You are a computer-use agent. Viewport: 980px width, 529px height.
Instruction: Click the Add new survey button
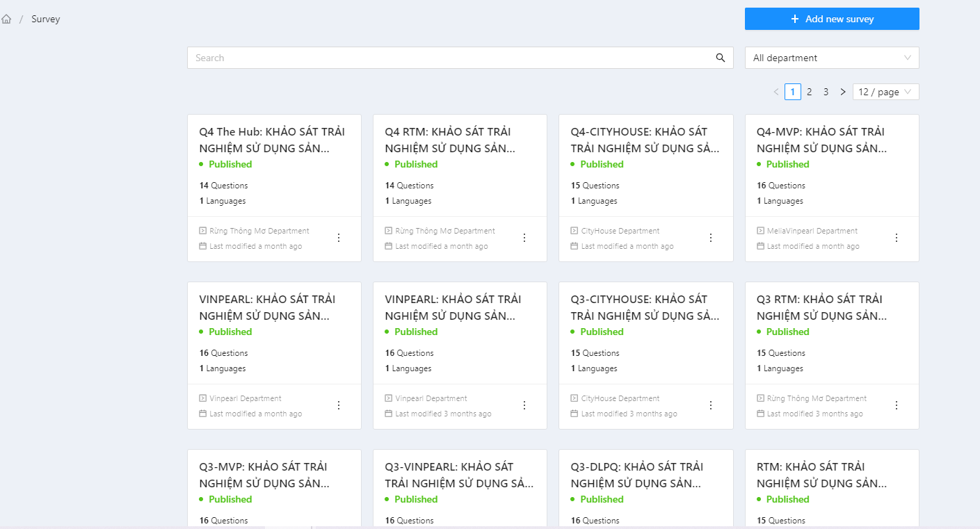831,19
